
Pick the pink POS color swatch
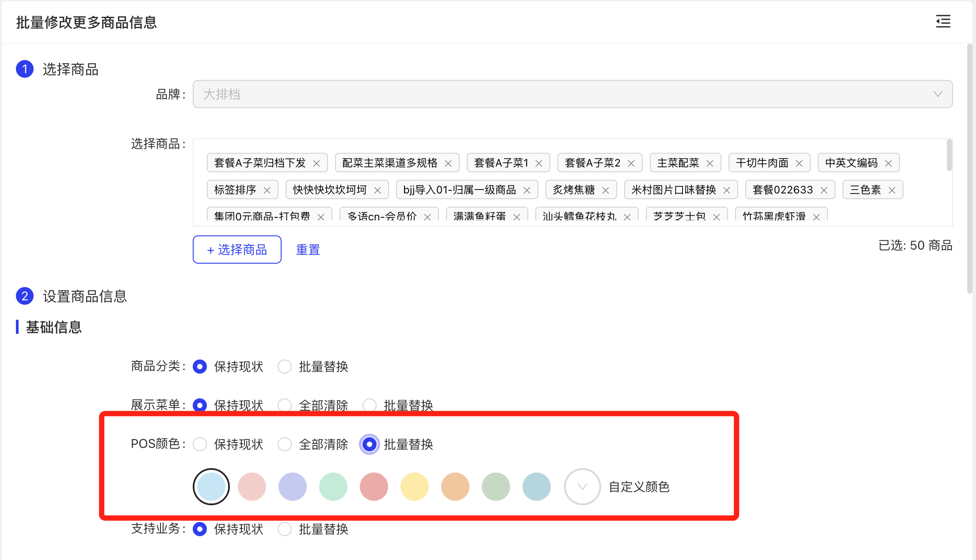(252, 487)
